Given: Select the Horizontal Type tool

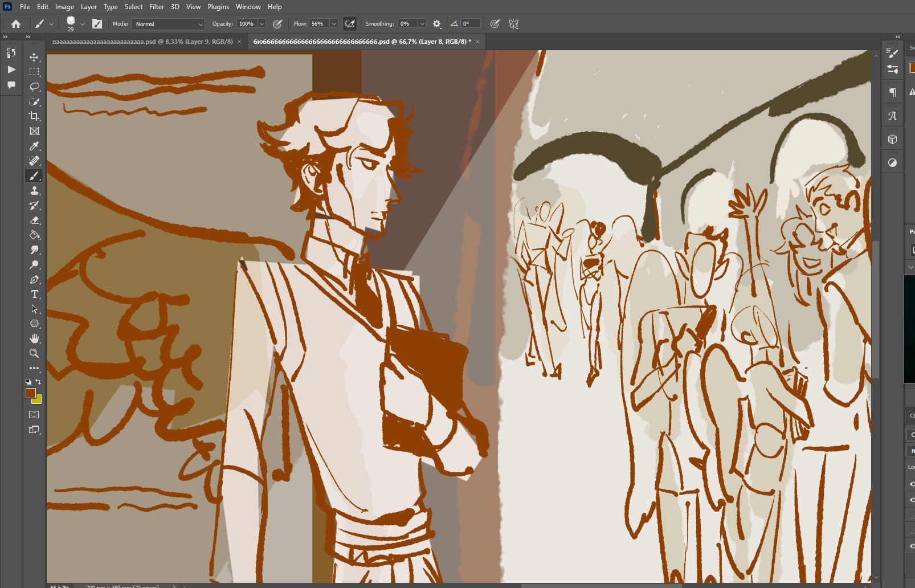Looking at the screenshot, I should click(34, 294).
